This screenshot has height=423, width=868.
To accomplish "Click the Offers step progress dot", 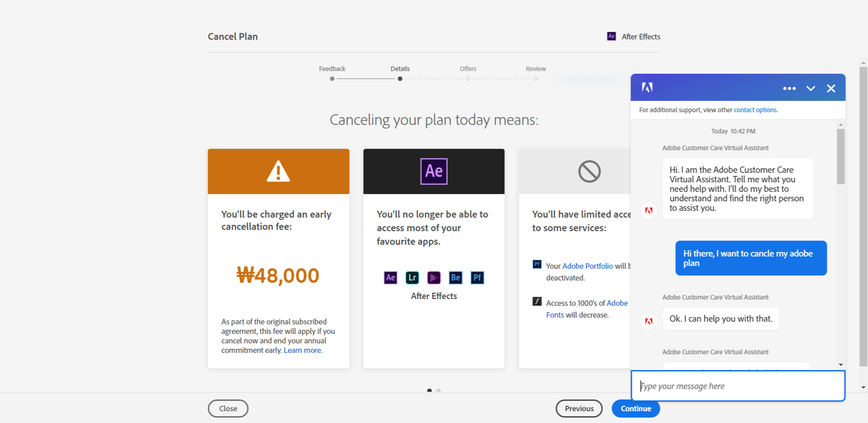I will pos(468,79).
